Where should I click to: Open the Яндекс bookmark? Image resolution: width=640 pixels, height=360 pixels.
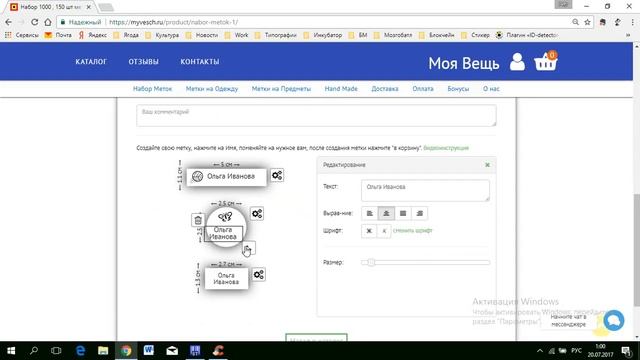coord(92,35)
